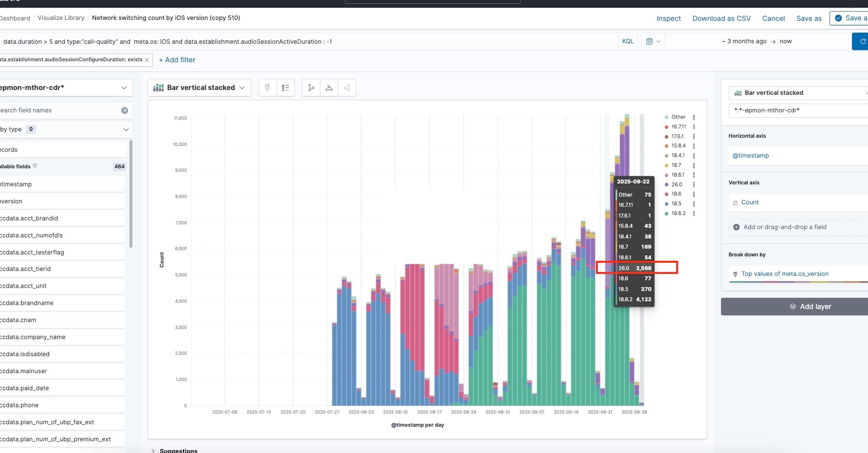Viewport: 868px width, 453px height.
Task: Open the visual options brush icon
Action: [x=267, y=88]
